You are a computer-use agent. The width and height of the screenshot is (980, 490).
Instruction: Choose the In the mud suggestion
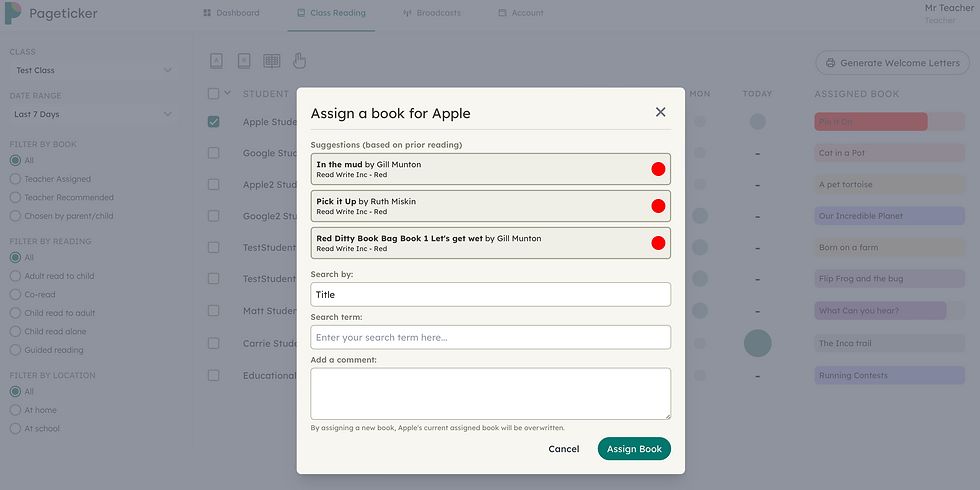[x=491, y=169]
